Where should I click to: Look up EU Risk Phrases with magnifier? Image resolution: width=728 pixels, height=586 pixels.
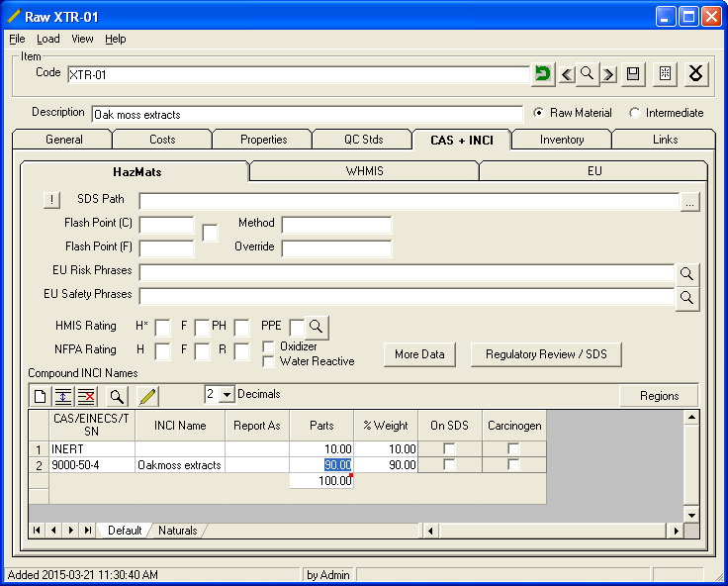click(686, 273)
